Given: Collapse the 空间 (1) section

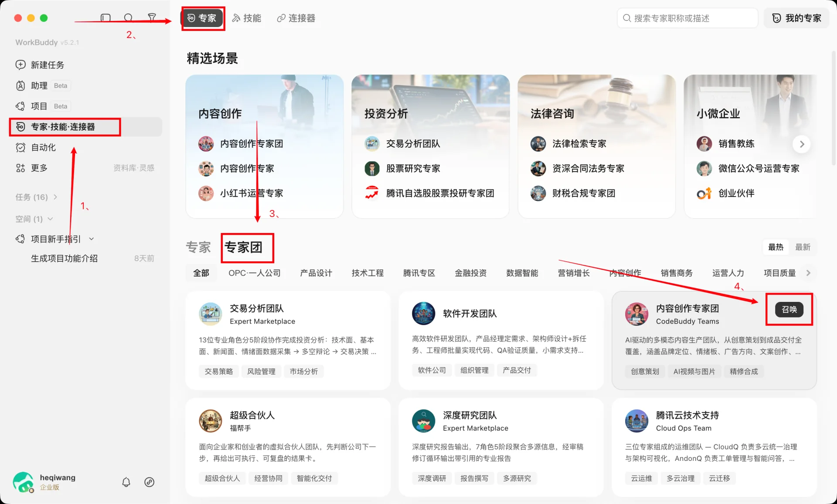Looking at the screenshot, I should [x=34, y=219].
